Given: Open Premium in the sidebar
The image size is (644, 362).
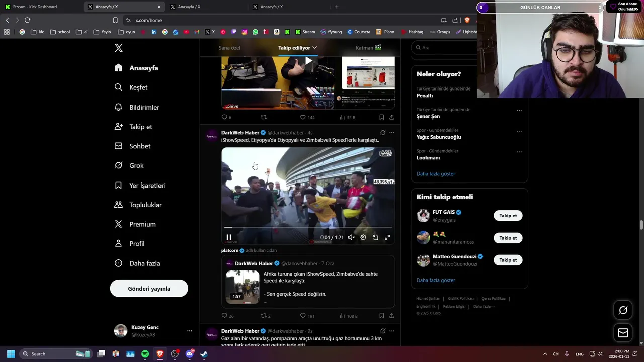Looking at the screenshot, I should point(135,224).
